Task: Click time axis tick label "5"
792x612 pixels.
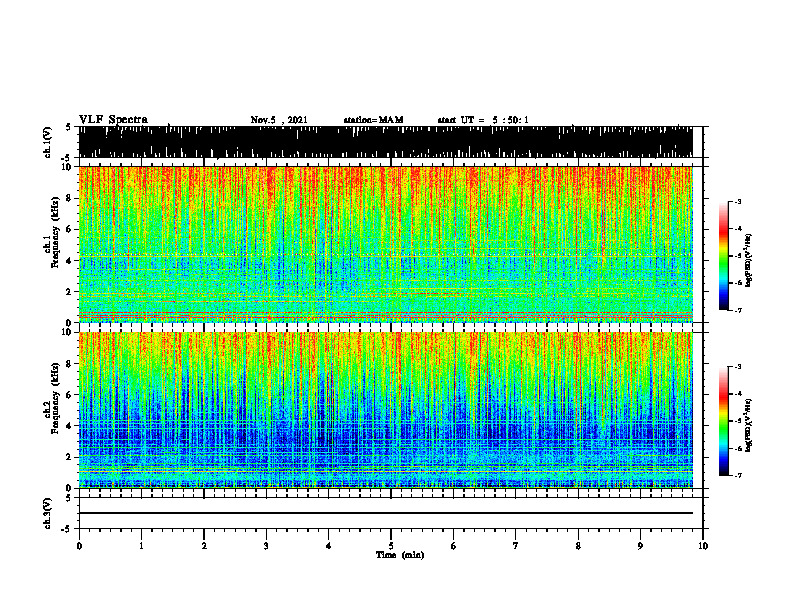Action: point(391,546)
